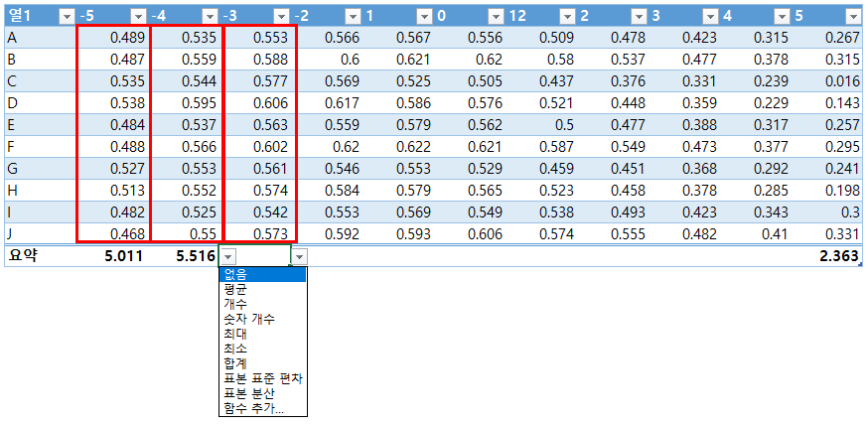Click cell 0.6 in row B

(350, 60)
